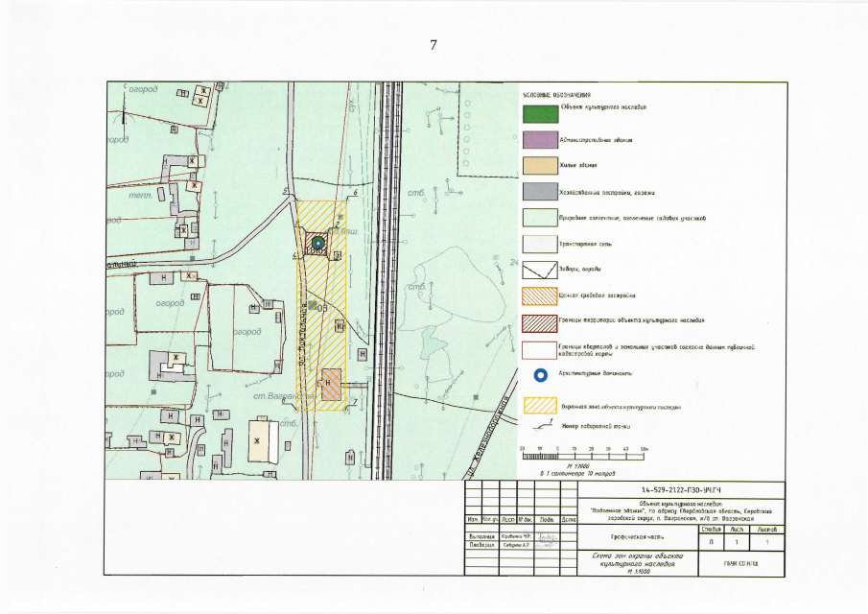Click the blue circle symbol in legend
The image size is (868, 614).
539,375
